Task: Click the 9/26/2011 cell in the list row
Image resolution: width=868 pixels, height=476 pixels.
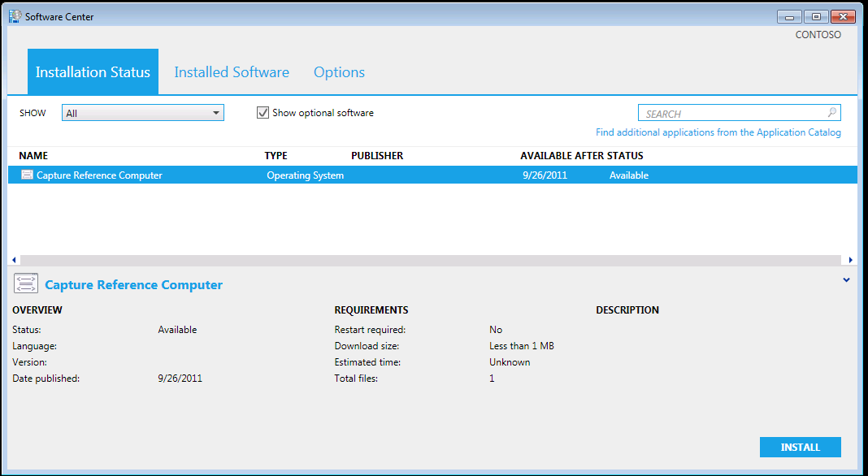Action: [545, 175]
